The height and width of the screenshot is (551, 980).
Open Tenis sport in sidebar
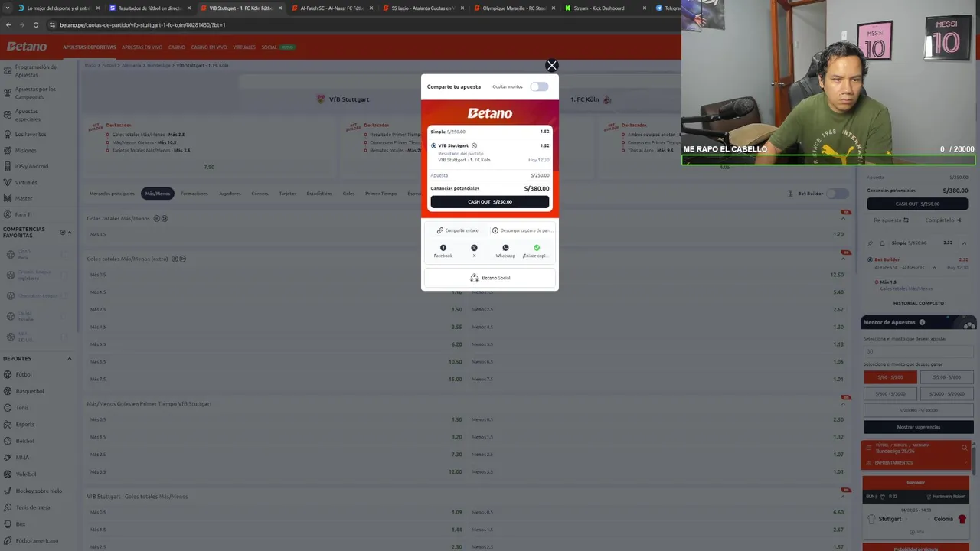[x=22, y=408]
